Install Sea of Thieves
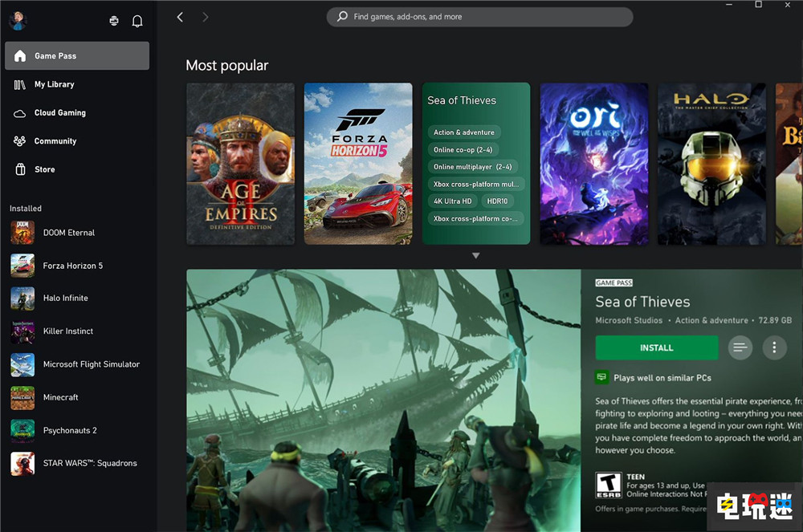Screen dimensions: 803x532 (657, 347)
